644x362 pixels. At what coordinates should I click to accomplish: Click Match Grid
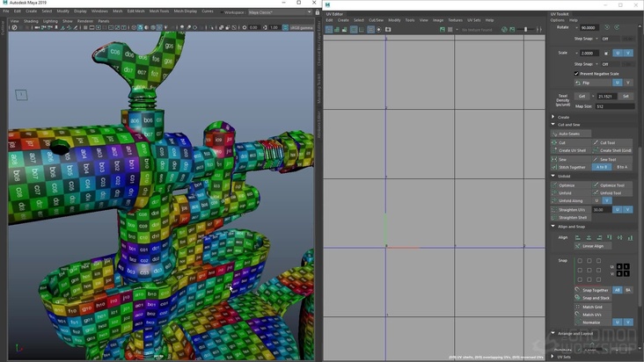[x=593, y=307]
